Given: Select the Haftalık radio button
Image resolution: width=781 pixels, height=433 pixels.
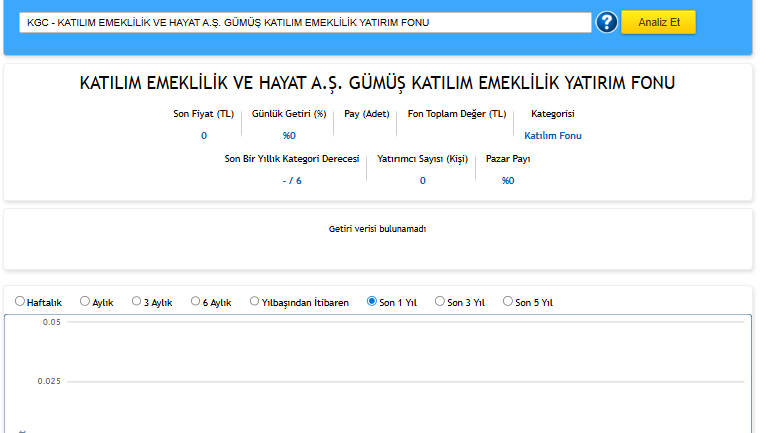Looking at the screenshot, I should coord(19,301).
